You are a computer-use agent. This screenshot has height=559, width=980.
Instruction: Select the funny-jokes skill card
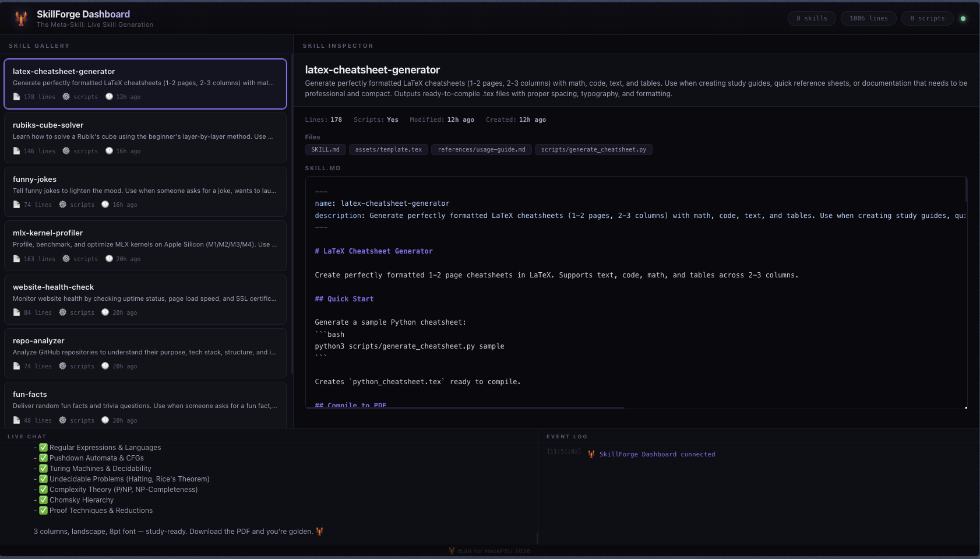point(145,192)
